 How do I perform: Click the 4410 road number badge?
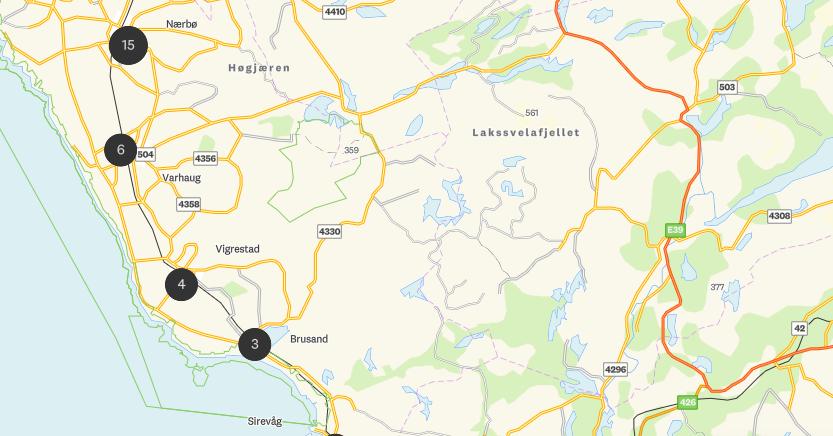pos(335,12)
